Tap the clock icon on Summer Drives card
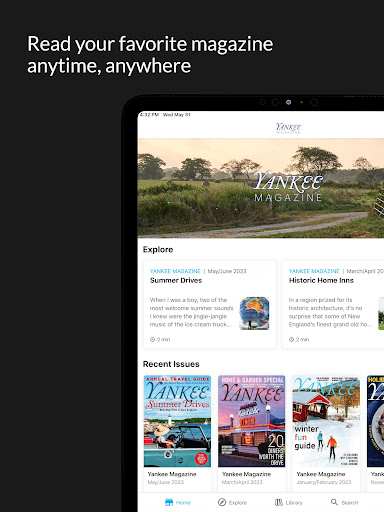The width and height of the screenshot is (384, 512). pos(152,339)
